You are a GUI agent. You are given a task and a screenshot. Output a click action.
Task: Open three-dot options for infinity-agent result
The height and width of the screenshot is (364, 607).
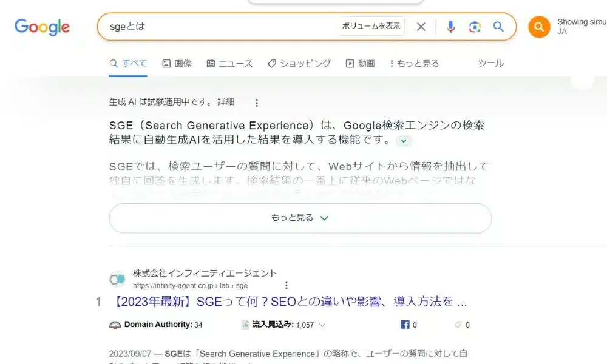[287, 285]
